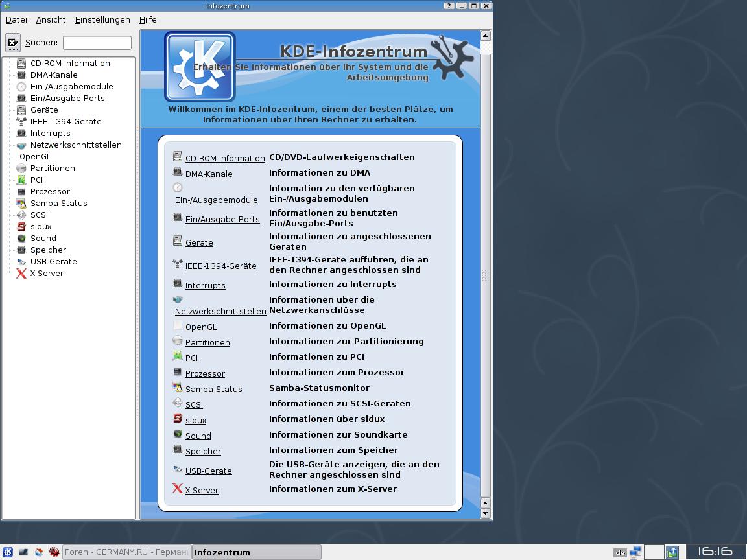The height and width of the screenshot is (560, 747).
Task: Click the Speicher icon in the main panel list
Action: (178, 449)
